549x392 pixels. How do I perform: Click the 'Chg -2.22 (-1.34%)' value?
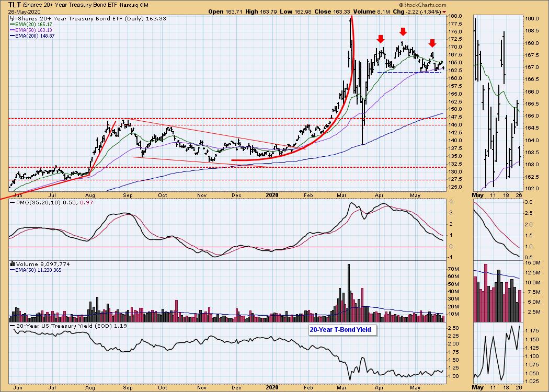tap(417, 11)
